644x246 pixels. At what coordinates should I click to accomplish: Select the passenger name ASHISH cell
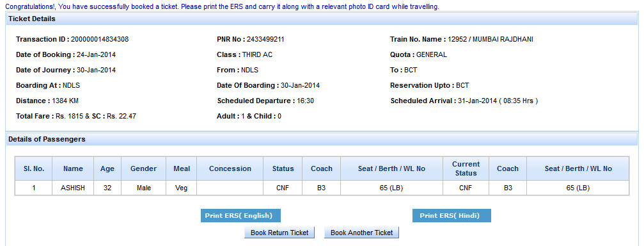click(73, 188)
